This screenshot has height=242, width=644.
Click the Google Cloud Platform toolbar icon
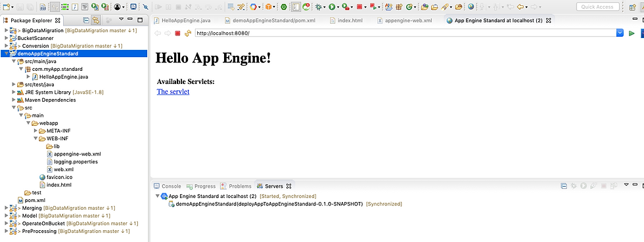click(x=253, y=7)
